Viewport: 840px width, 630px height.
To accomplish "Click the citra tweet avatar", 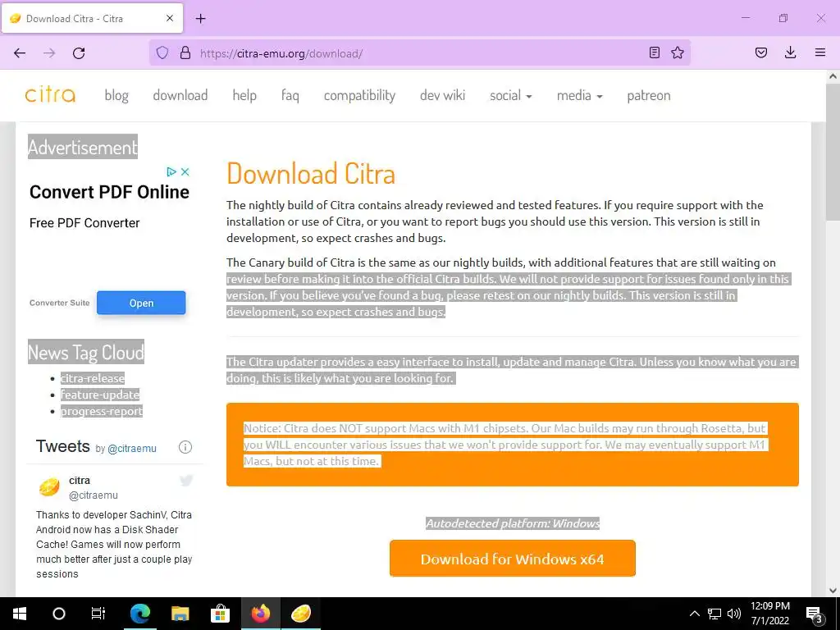I will 49,487.
